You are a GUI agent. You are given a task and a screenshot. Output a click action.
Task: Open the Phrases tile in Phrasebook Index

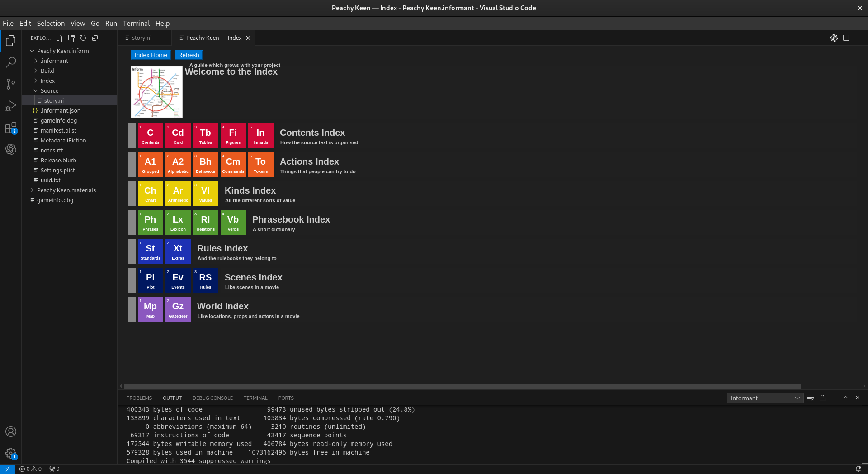(151, 223)
